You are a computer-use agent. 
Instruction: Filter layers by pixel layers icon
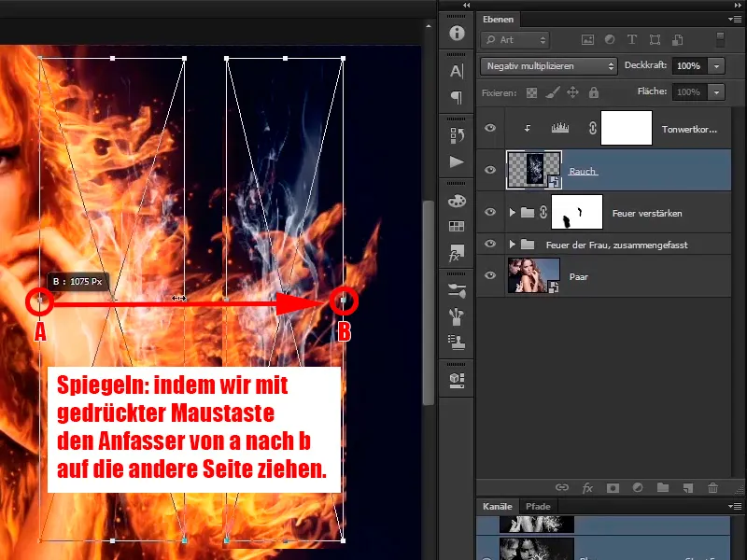[x=588, y=40]
